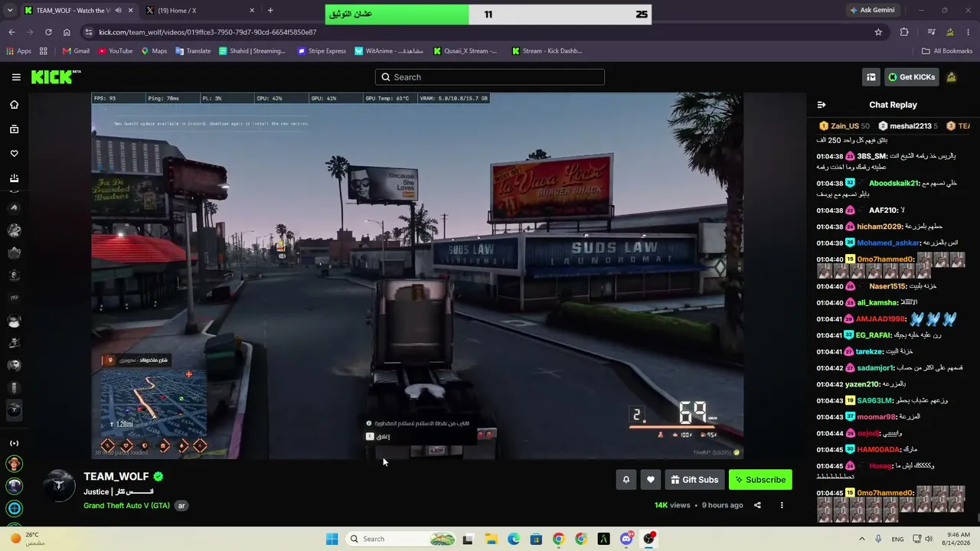
Task: Bookmark this page with the star
Action: click(x=878, y=32)
